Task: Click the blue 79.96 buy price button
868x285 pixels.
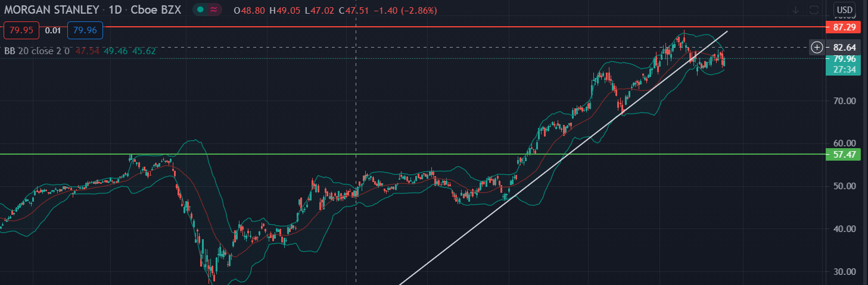Action: pyautogui.click(x=86, y=30)
